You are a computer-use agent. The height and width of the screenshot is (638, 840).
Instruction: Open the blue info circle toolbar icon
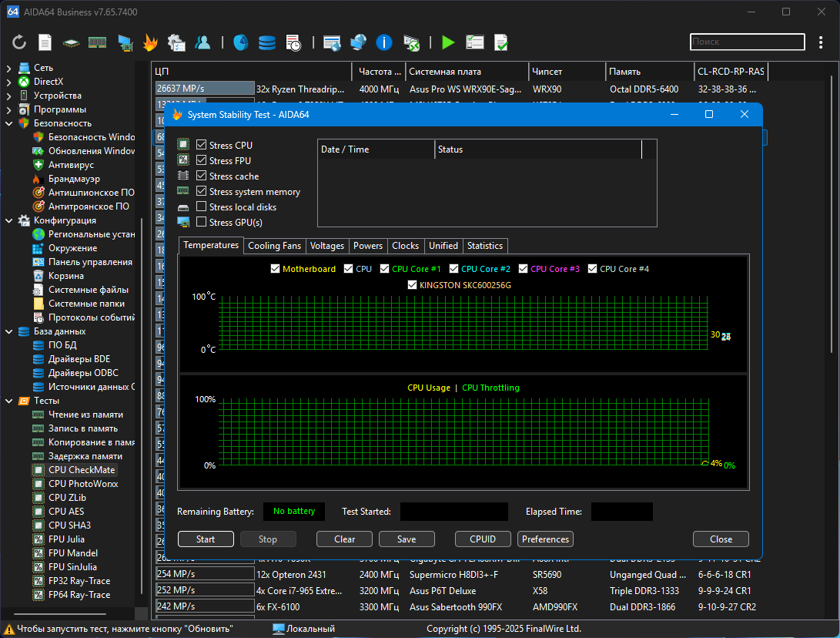coord(384,42)
